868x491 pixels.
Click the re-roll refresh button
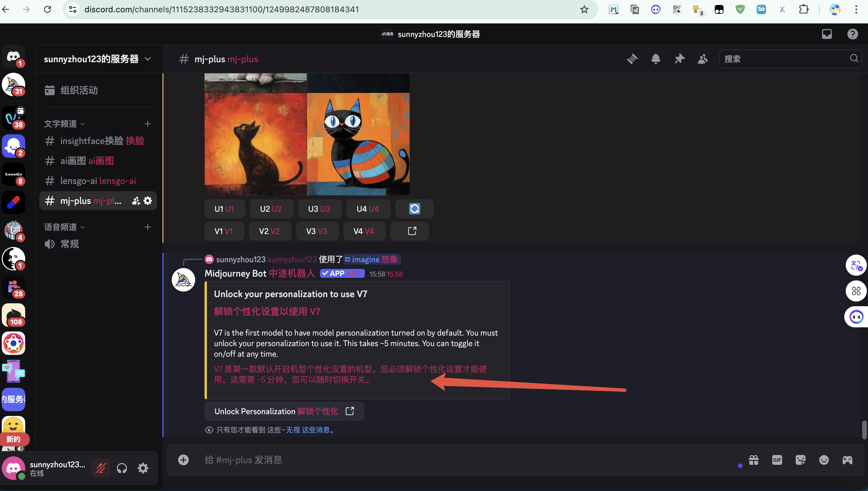coord(414,209)
